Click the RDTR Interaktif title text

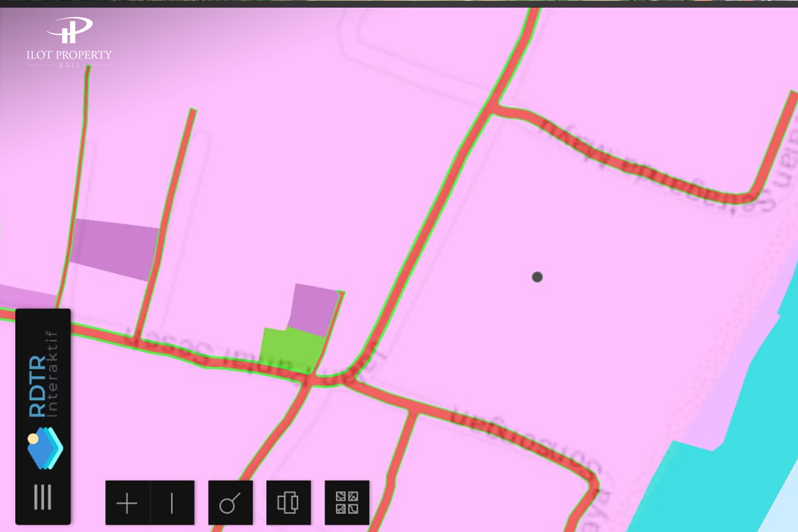point(43,374)
